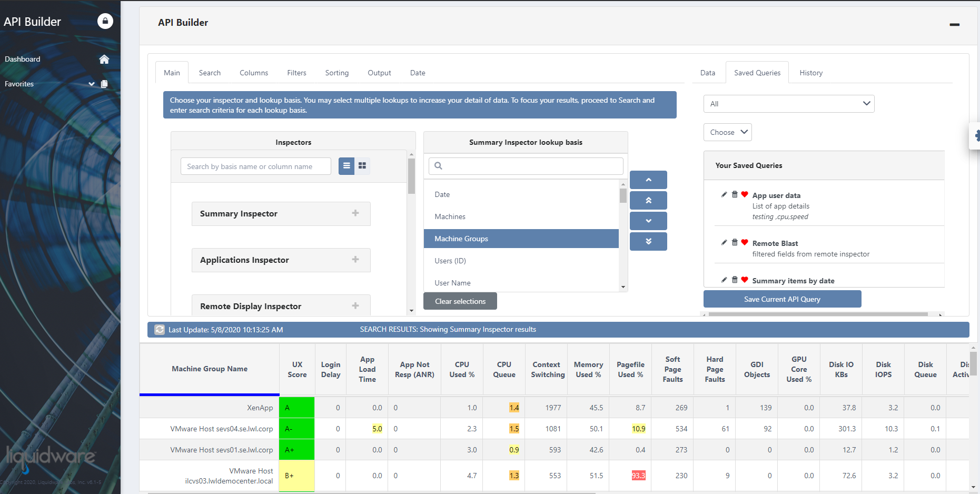
Task: Select the Saved Queries tab
Action: 757,73
